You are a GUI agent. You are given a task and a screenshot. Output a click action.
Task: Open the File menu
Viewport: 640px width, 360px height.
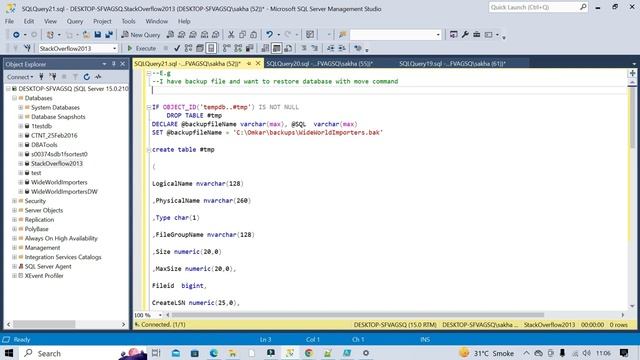pyautogui.click(x=9, y=21)
